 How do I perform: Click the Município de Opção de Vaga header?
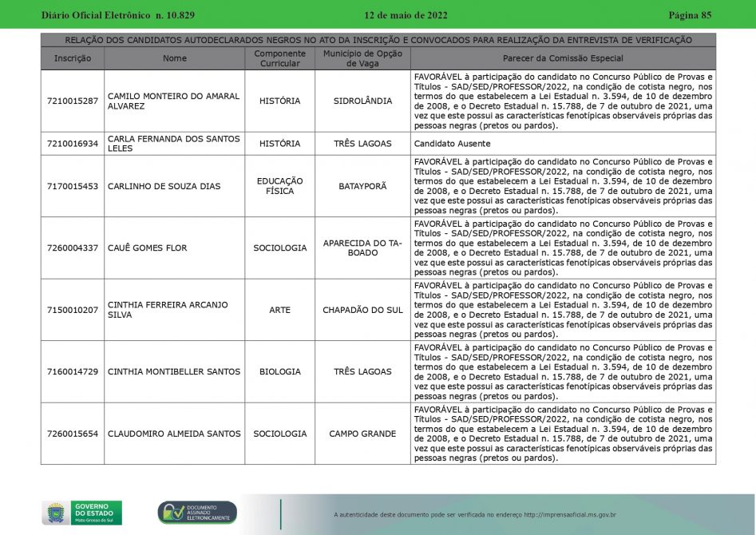pyautogui.click(x=362, y=58)
